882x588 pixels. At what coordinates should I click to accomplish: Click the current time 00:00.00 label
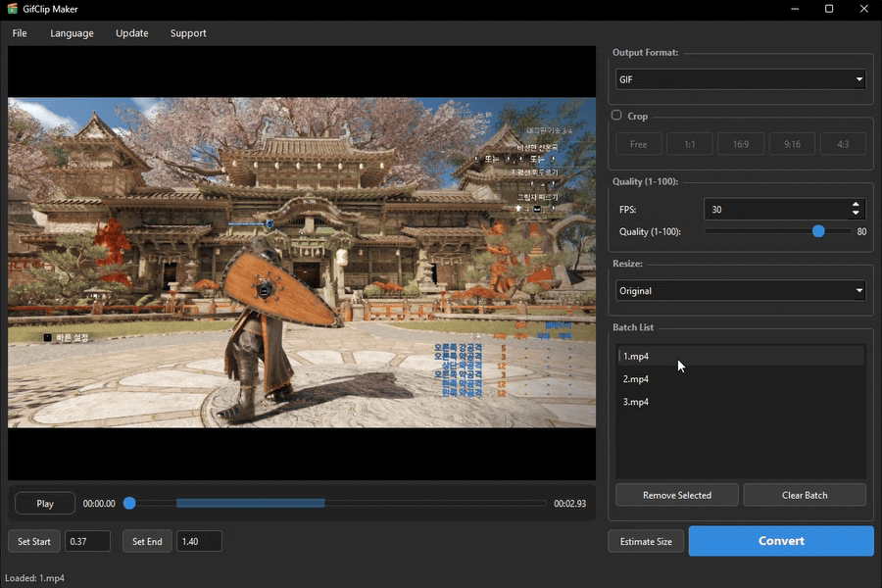[x=99, y=504]
